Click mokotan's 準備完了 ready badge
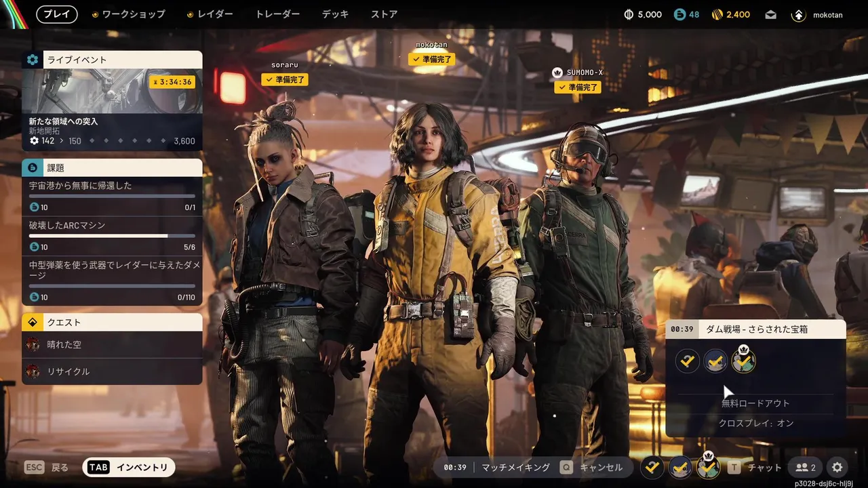Image resolution: width=868 pixels, height=488 pixels. (431, 59)
